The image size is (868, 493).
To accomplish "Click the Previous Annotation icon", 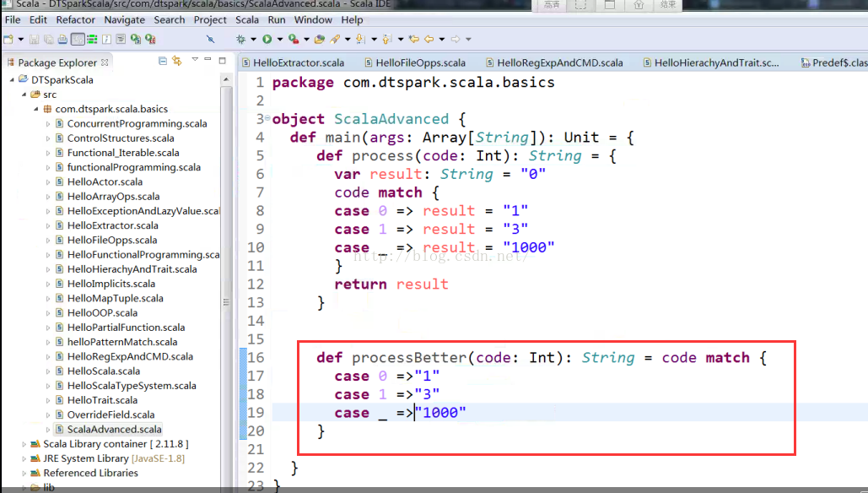I will pos(386,40).
